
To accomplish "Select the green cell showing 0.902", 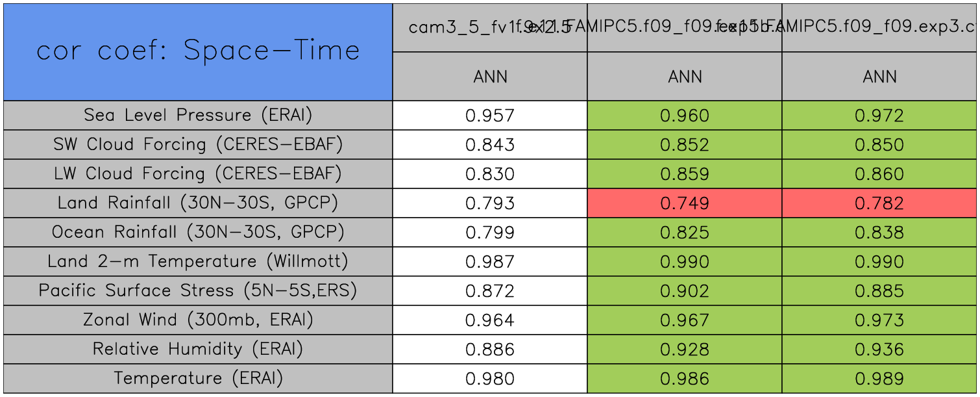I will coord(685,291).
